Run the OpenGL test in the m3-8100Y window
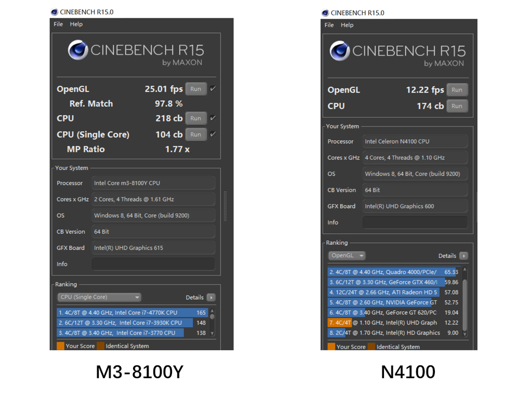This screenshot has height=399, width=532. click(x=196, y=89)
